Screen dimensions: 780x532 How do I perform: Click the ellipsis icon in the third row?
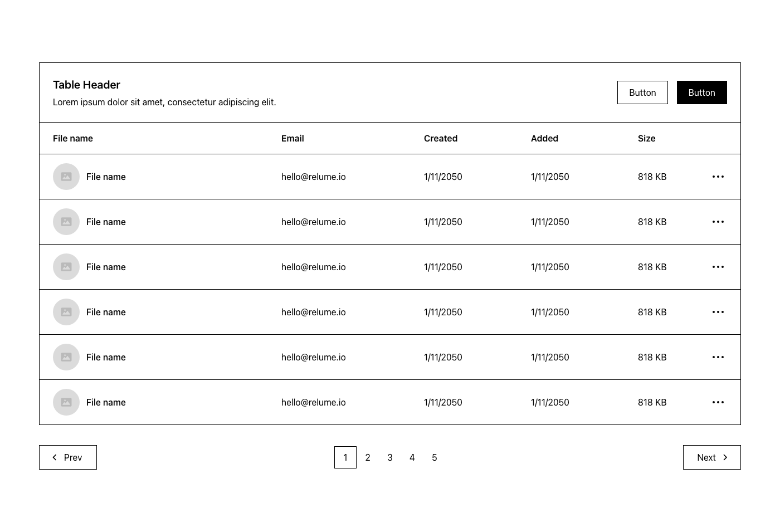pos(718,267)
